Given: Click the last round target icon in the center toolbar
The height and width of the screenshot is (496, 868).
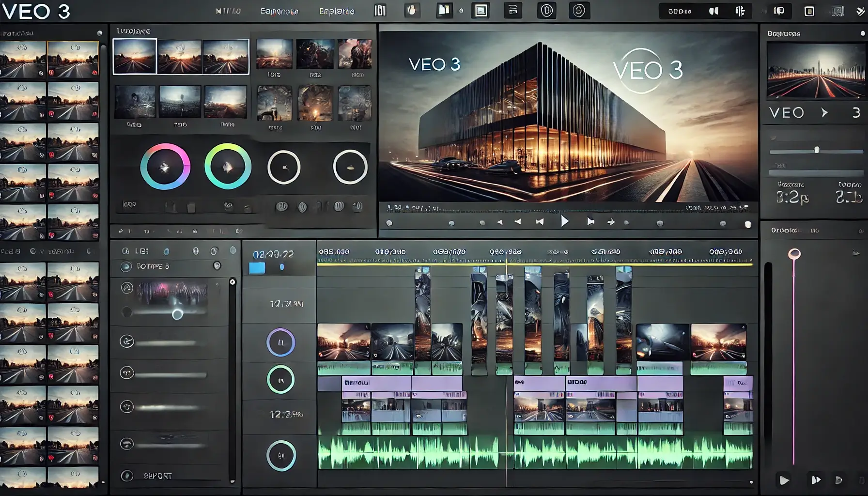Looking at the screenshot, I should point(579,11).
